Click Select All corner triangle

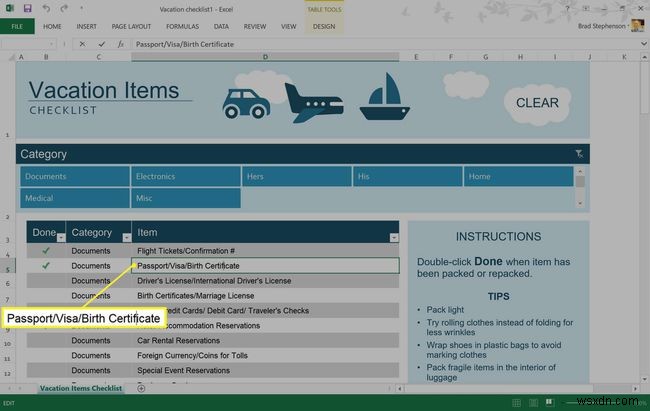point(11,57)
